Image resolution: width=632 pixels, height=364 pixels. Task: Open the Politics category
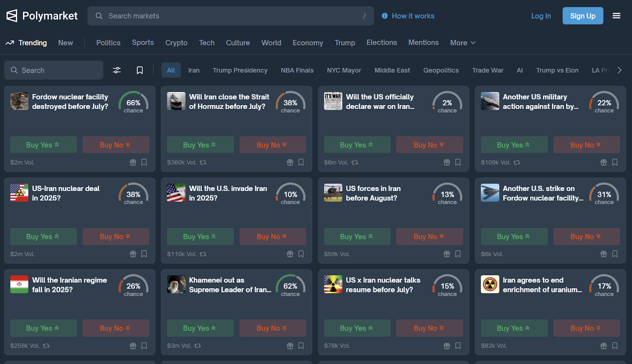(108, 43)
